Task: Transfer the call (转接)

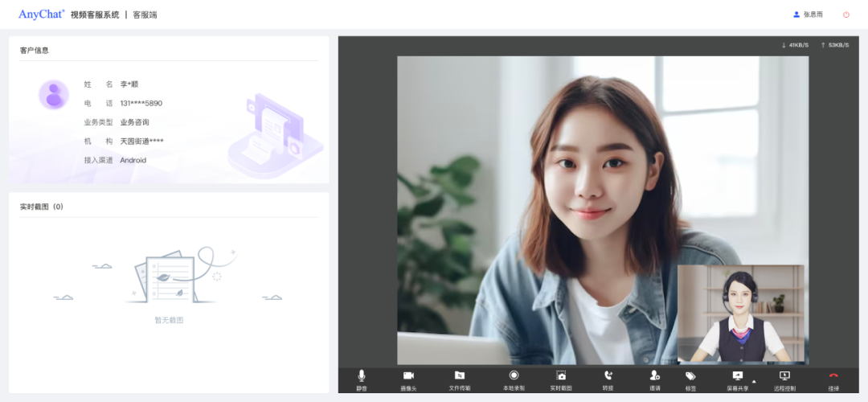Action: (x=608, y=379)
